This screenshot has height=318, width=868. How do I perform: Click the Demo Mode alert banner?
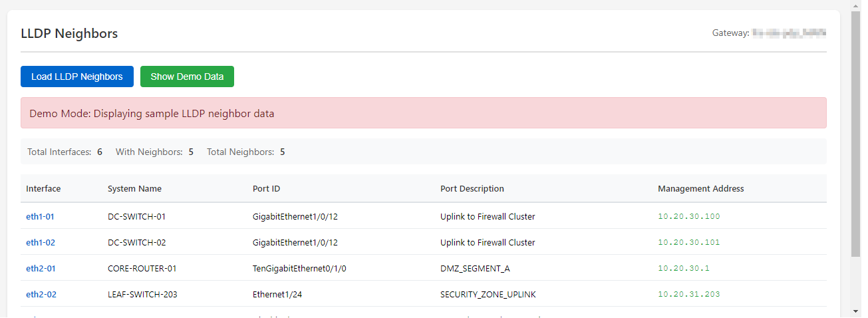(x=423, y=113)
